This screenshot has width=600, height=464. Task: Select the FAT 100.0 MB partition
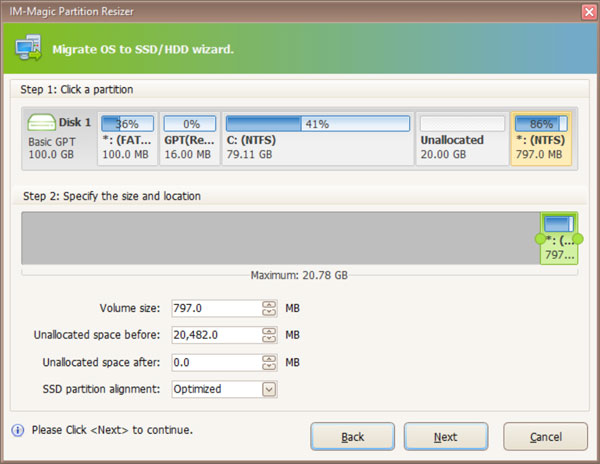127,138
